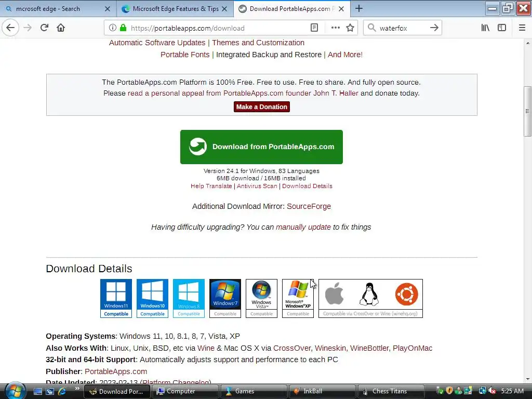
Task: Click the Make a Donation button
Action: 262,107
